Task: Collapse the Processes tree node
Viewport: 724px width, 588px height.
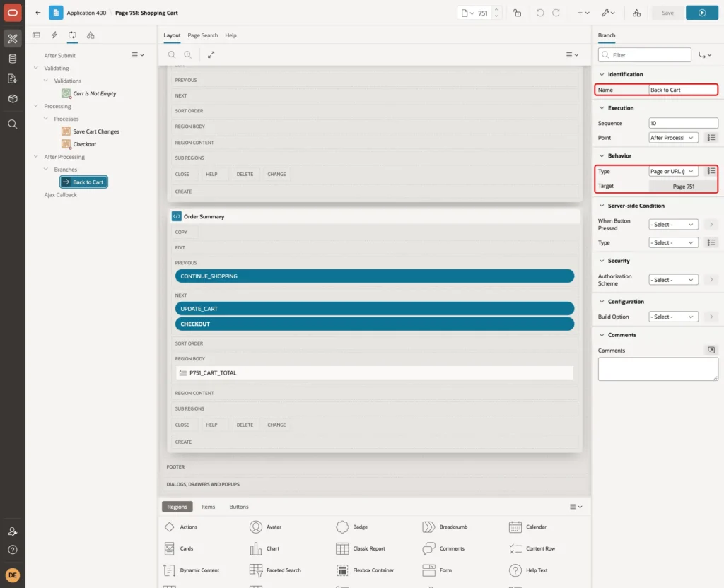Action: click(46, 119)
